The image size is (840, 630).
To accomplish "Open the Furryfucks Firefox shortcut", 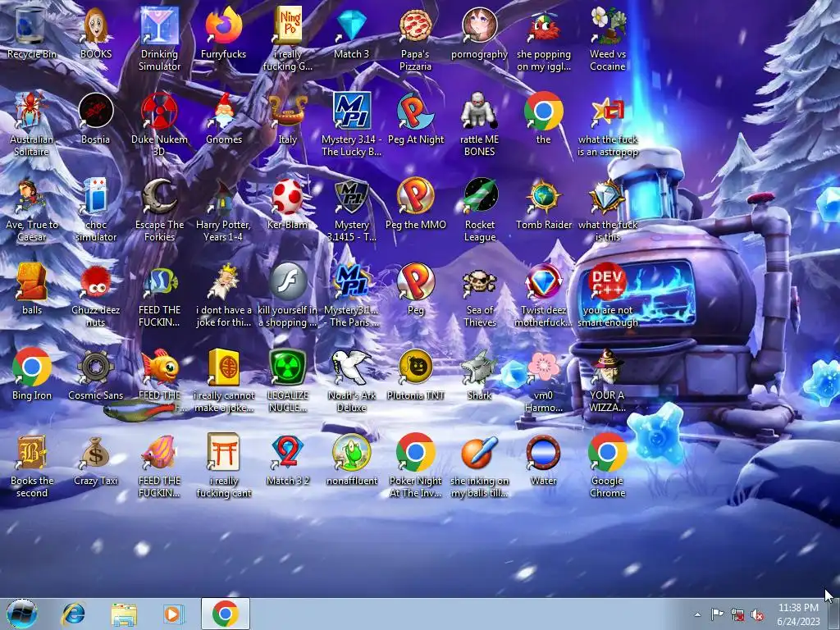I will 223,32.
